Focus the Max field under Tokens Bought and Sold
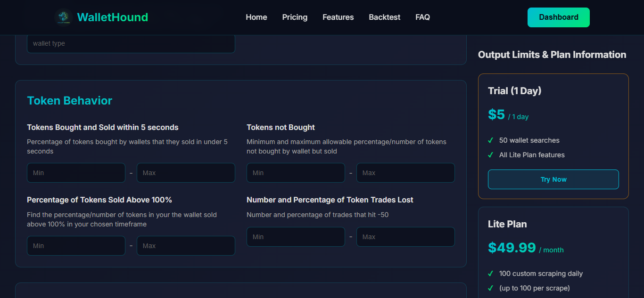Screen dimensions: 644x298 tap(186, 173)
